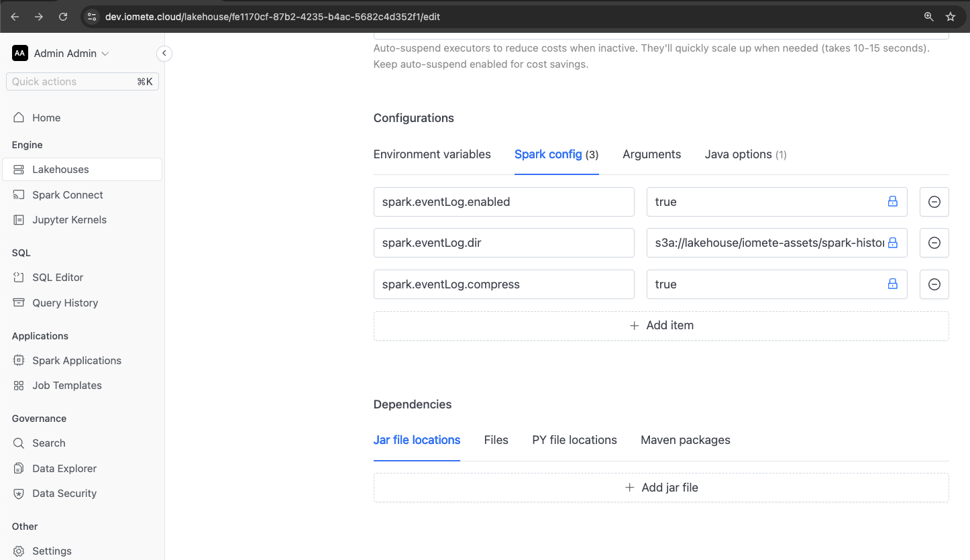This screenshot has width=970, height=560.
Task: Go to Spark Connect page
Action: 68,194
